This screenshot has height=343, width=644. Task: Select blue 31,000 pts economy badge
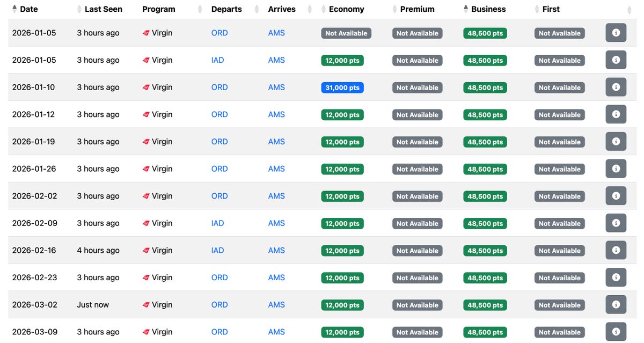[342, 87]
